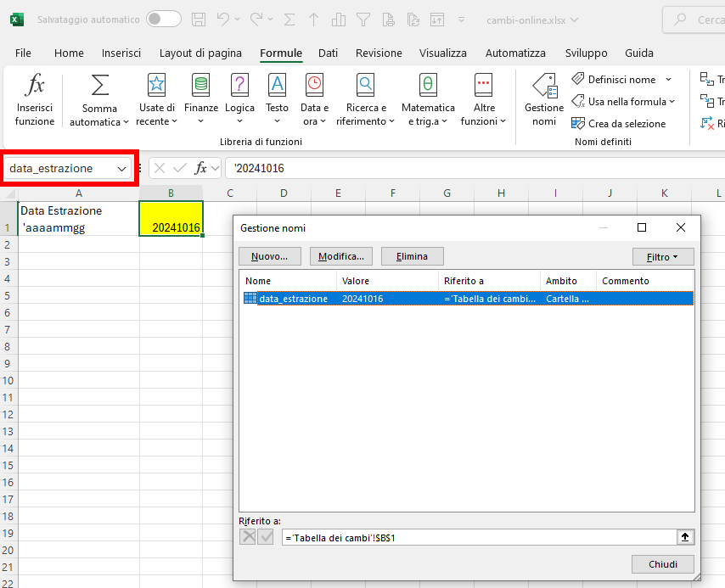Screen dimensions: 725x588
Task: Open Usate di recente functions
Action: pos(157,99)
